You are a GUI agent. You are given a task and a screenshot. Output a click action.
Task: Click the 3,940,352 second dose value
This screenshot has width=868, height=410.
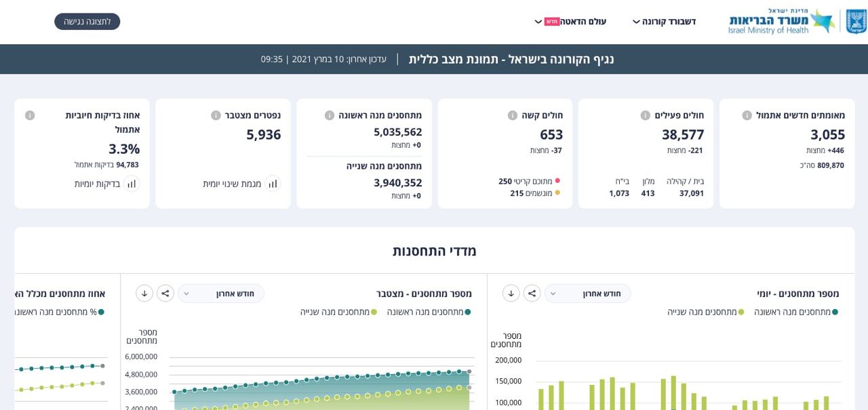398,183
